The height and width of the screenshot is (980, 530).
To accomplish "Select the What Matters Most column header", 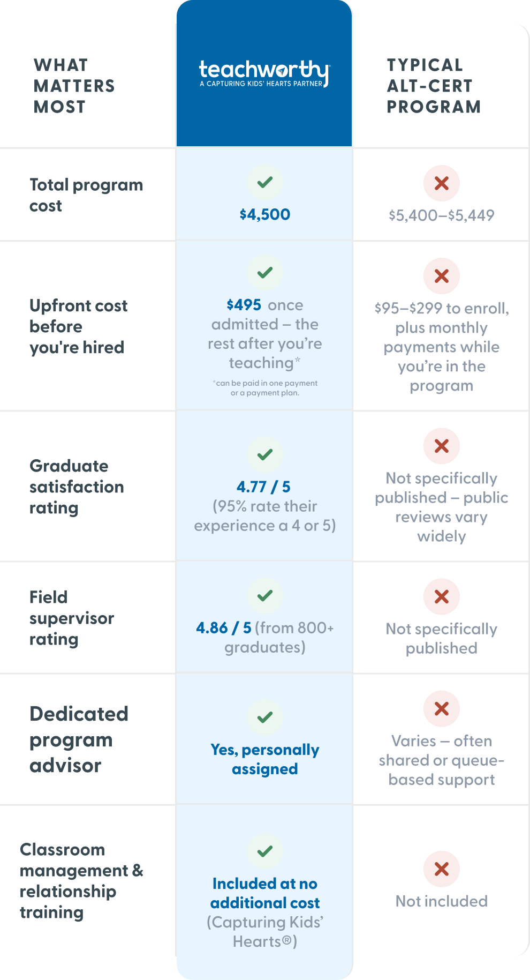I will pyautogui.click(x=74, y=86).
